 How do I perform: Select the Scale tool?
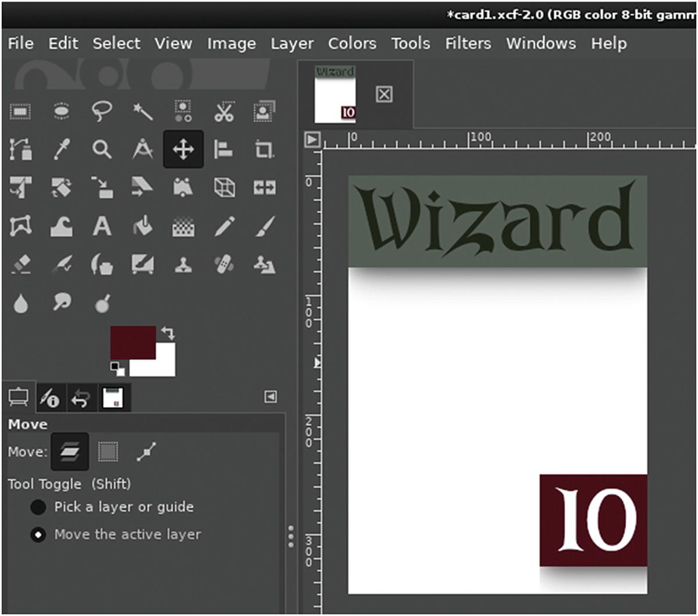click(102, 187)
